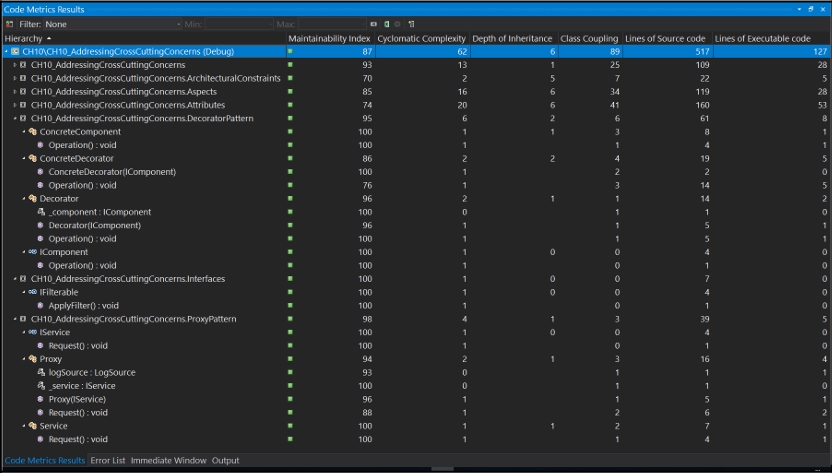Click the Min filter input field
Viewport: 832px width, 475px height.
tap(238, 24)
